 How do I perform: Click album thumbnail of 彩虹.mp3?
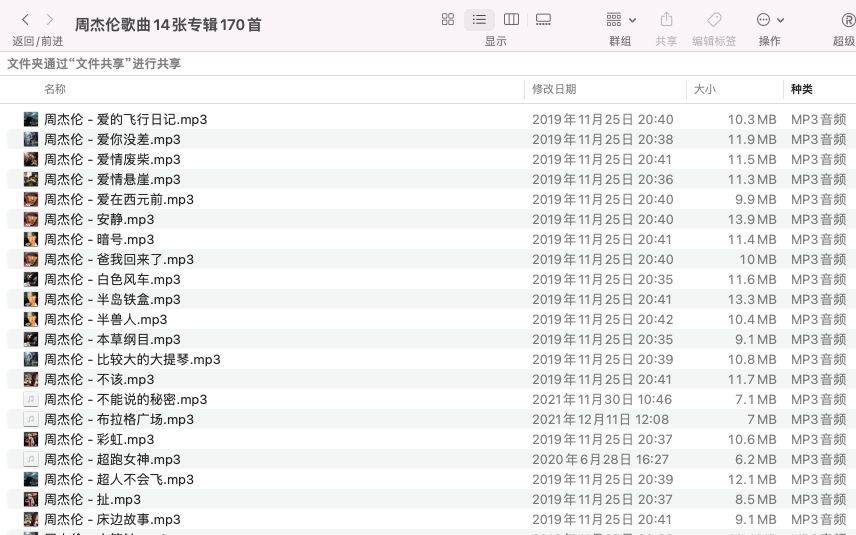coord(31,439)
